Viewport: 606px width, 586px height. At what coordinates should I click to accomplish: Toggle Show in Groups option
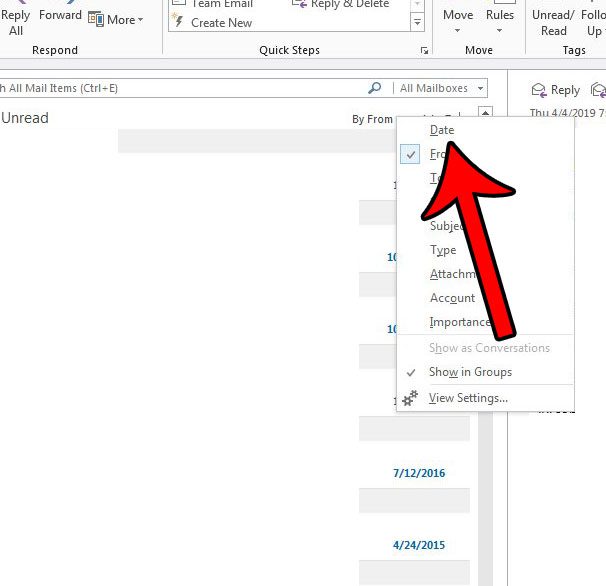coord(470,372)
